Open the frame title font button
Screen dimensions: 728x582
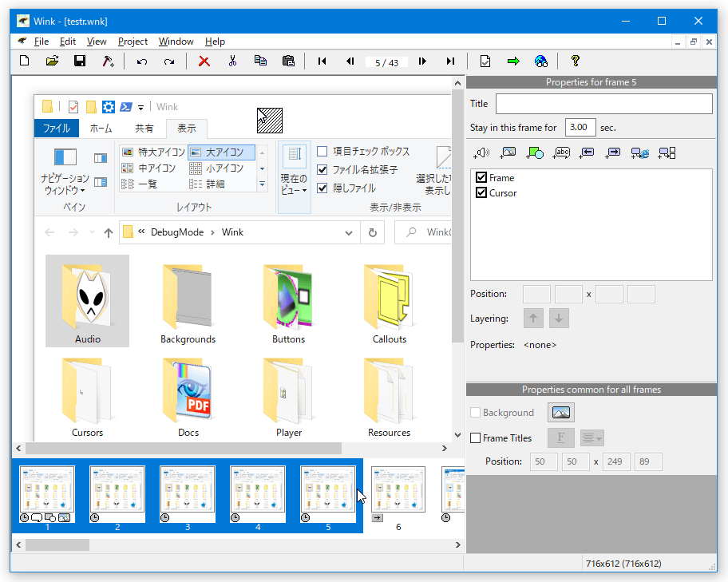561,438
